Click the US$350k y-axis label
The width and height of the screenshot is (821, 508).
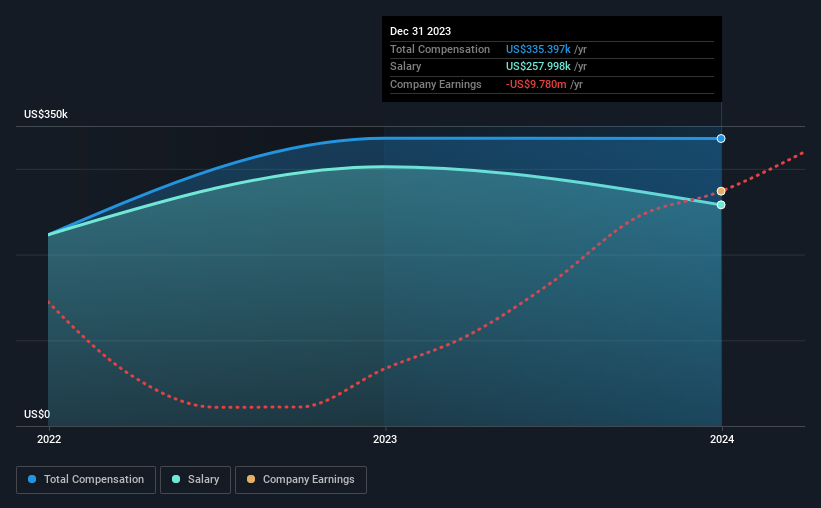pos(46,114)
